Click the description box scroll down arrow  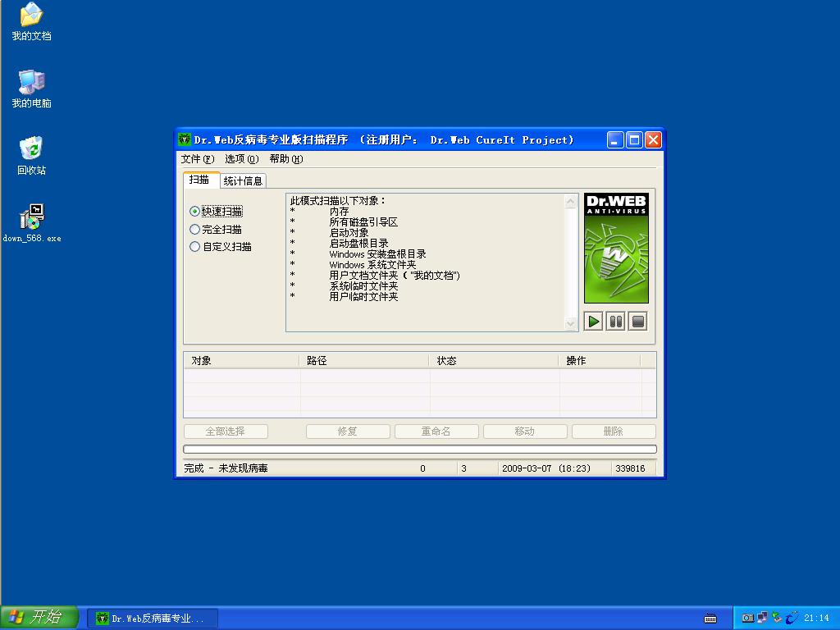coord(571,323)
